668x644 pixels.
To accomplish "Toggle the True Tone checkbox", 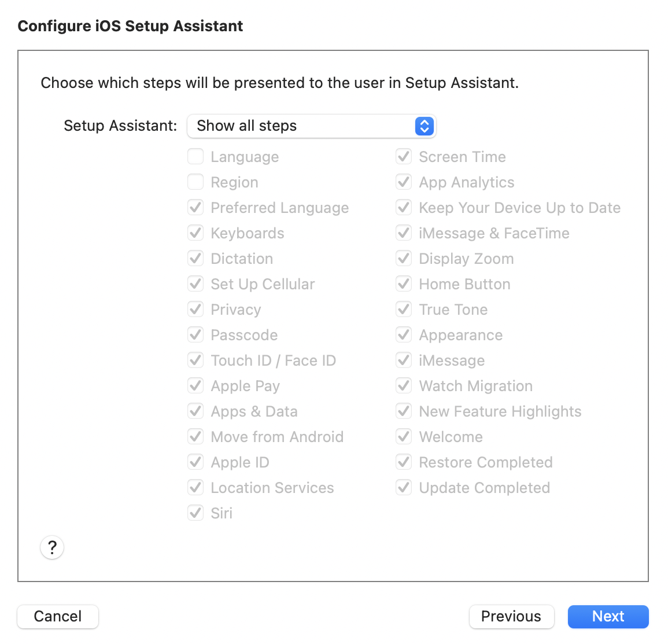I will (404, 309).
